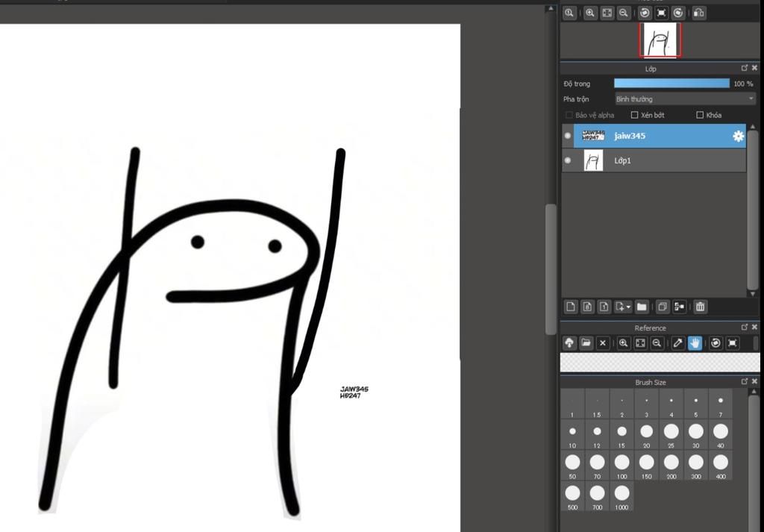Zoom out on the Reference panel

coord(657,343)
